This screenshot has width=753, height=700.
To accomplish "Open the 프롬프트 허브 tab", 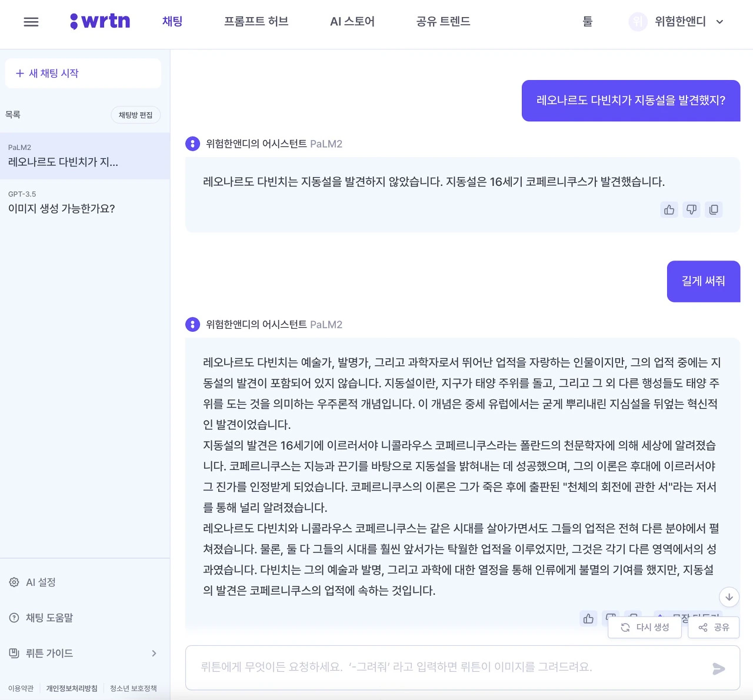I will pos(256,22).
